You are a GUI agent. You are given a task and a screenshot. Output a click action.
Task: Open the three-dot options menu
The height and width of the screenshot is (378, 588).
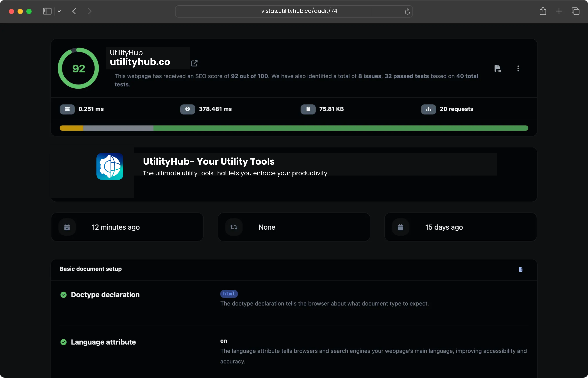[518, 68]
